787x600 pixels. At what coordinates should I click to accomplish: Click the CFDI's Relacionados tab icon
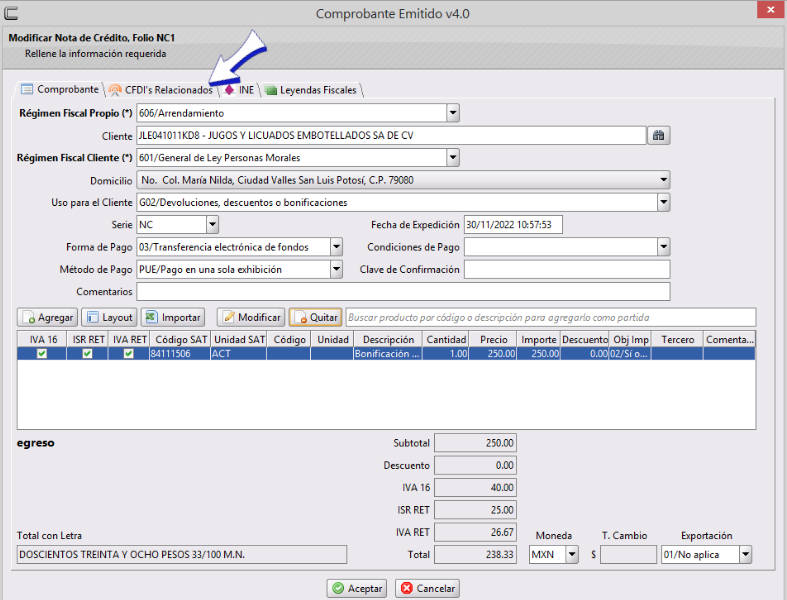pos(115,90)
